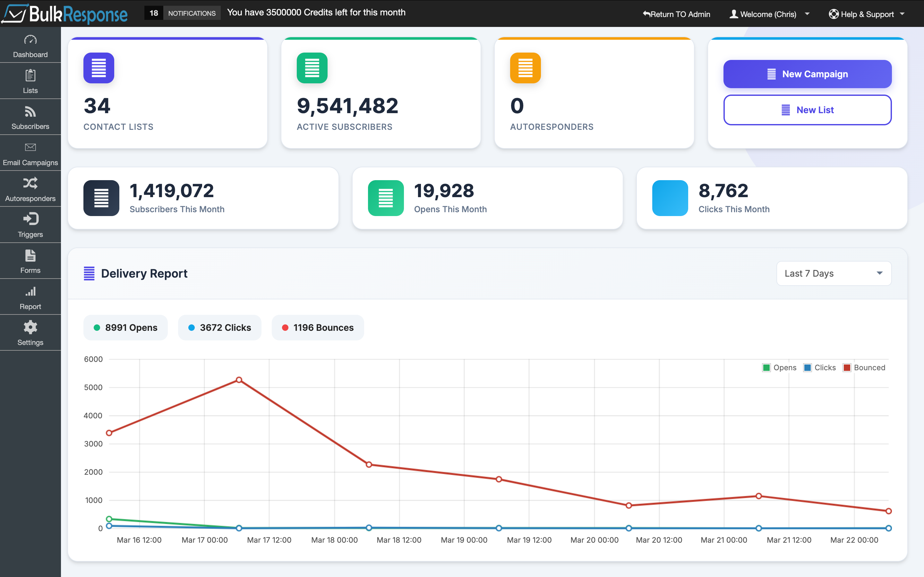Select the Autoresponders sidebar icon
Screen dimensions: 924x577
pos(30,188)
